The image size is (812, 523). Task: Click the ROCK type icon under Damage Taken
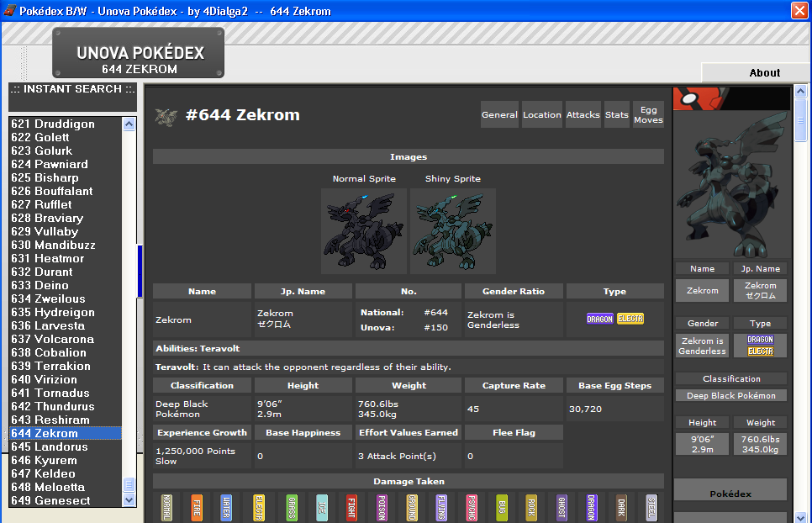pos(531,507)
